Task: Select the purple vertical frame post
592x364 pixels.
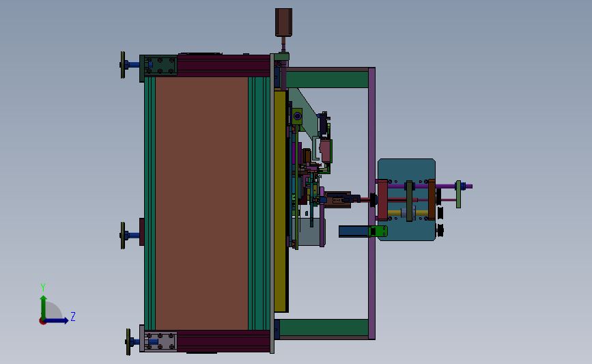Action: click(x=371, y=203)
